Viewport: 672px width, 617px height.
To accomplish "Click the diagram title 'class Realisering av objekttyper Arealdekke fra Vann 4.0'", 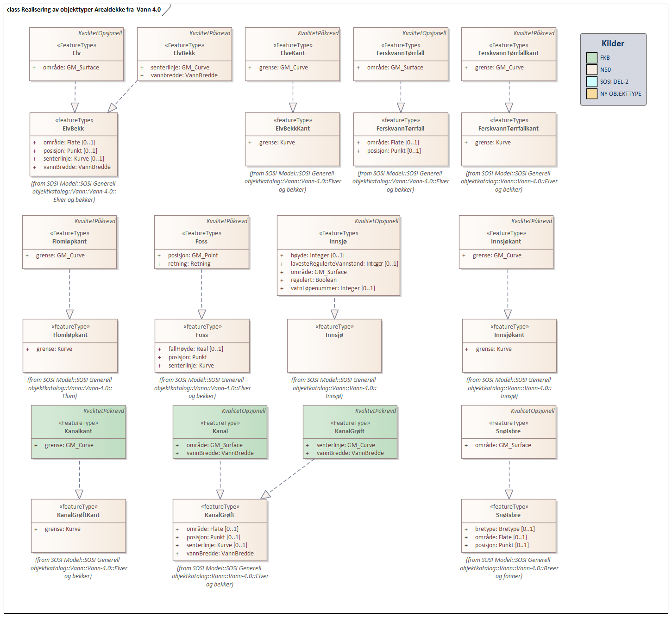I will (x=84, y=10).
